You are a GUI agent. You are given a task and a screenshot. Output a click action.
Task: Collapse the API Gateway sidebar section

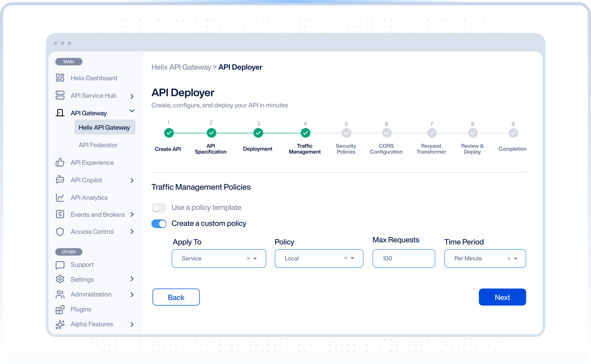coord(132,111)
